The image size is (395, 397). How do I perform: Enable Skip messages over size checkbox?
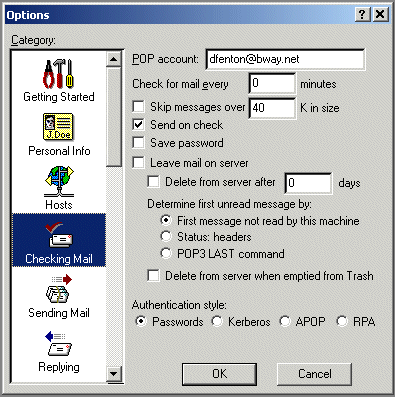pyautogui.click(x=138, y=107)
